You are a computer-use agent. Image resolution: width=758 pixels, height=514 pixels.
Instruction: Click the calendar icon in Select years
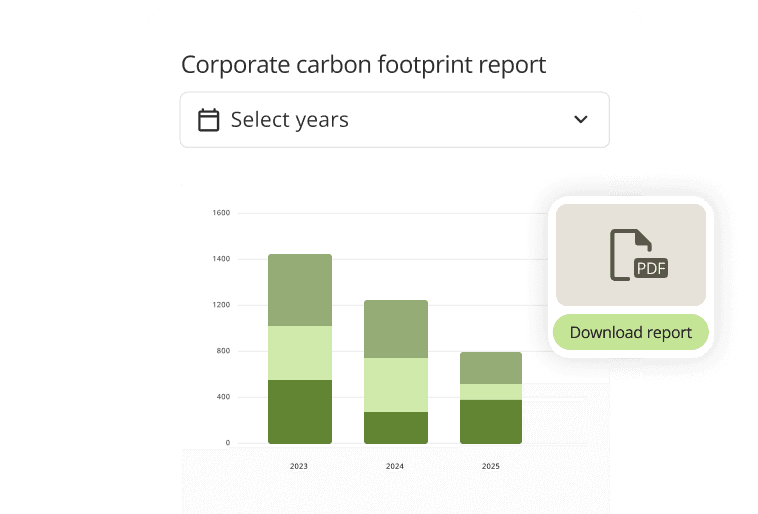[208, 120]
